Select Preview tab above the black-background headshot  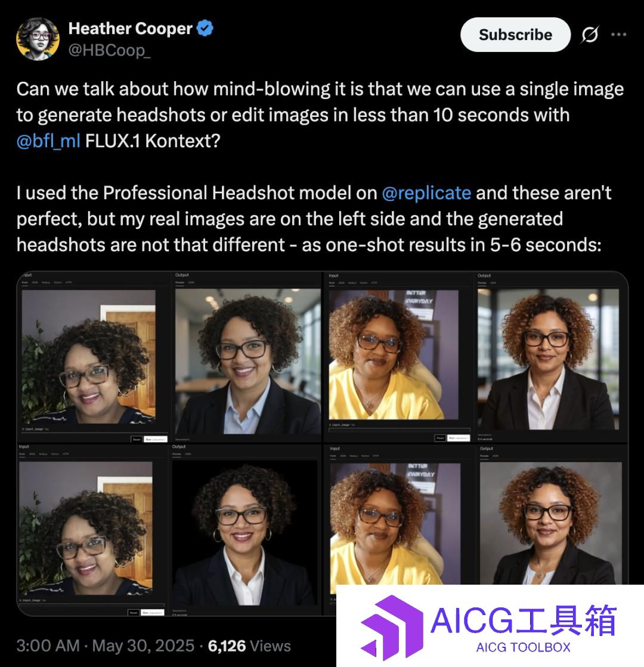coord(176,454)
